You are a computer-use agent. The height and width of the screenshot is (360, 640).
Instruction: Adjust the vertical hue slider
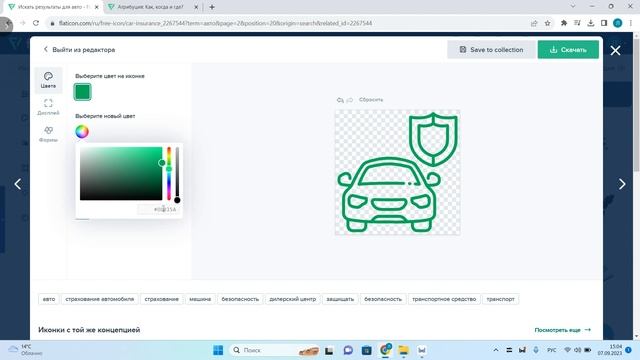[x=169, y=173]
